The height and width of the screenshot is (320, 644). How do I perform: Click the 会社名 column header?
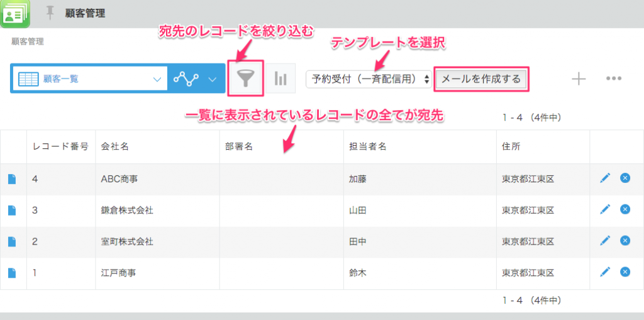tap(157, 147)
